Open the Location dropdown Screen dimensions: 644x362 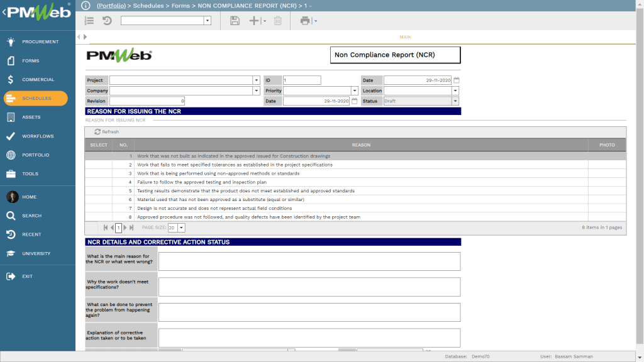point(455,90)
